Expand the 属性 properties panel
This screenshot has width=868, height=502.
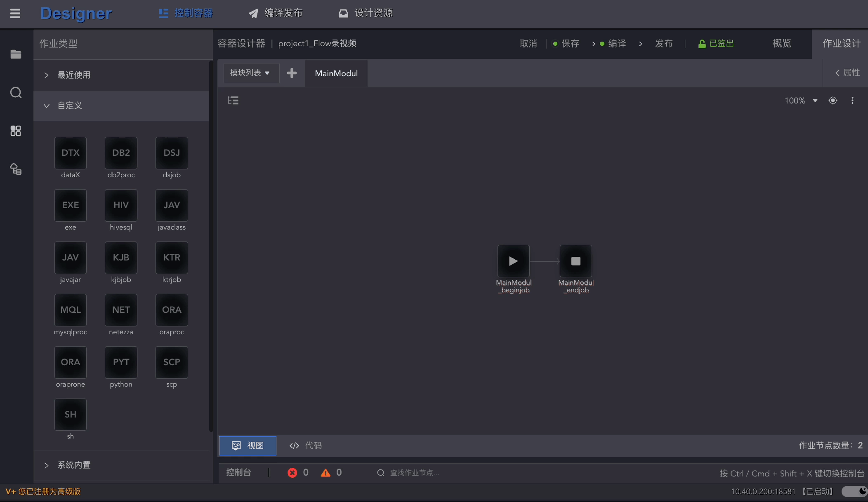(847, 73)
